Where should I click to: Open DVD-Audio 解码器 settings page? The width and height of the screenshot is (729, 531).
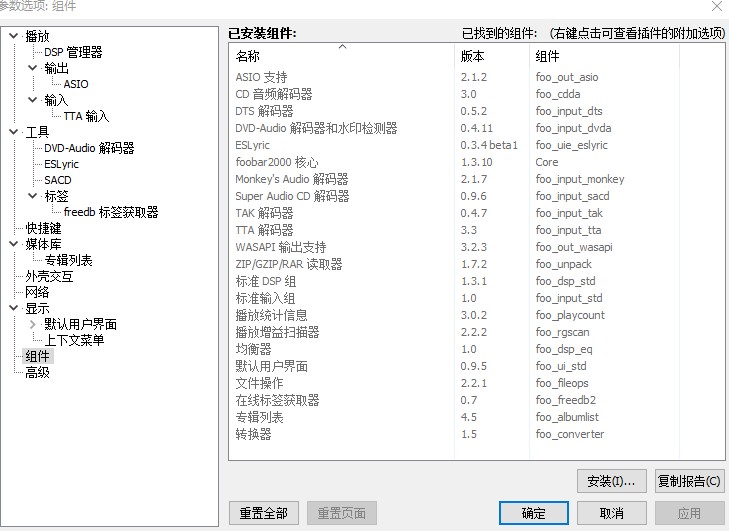tap(89, 148)
